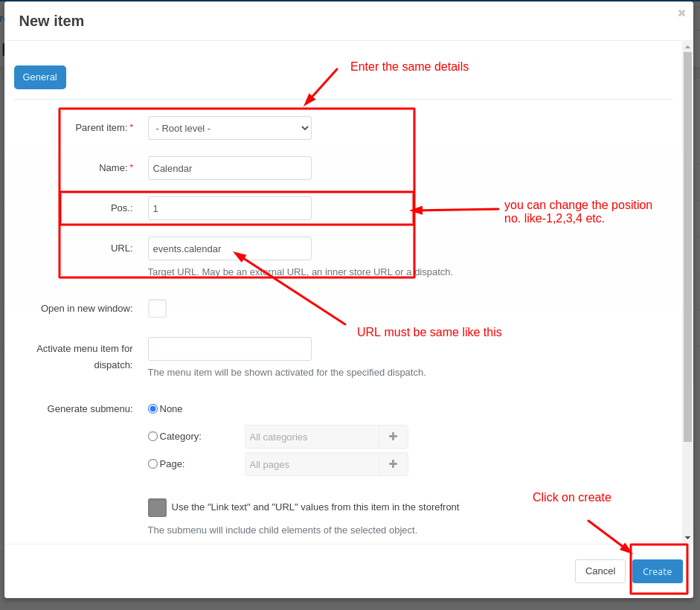700x610 pixels.
Task: Click the Pos. position field
Action: click(x=229, y=208)
